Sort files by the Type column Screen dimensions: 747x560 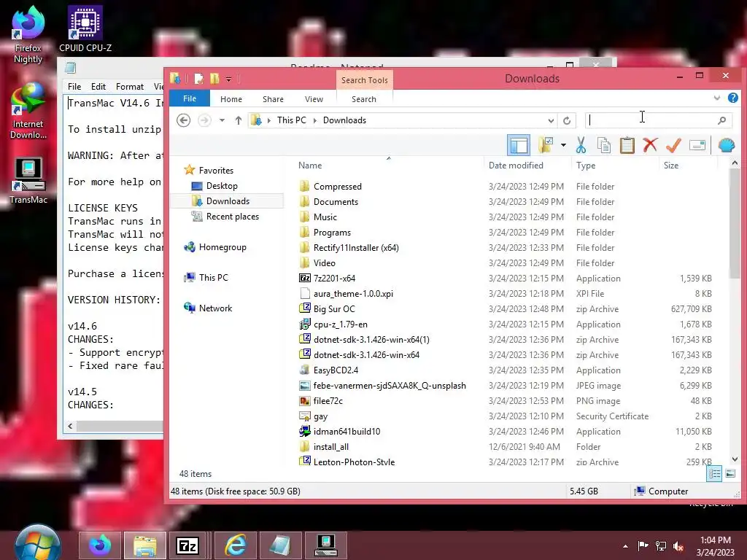586,166
